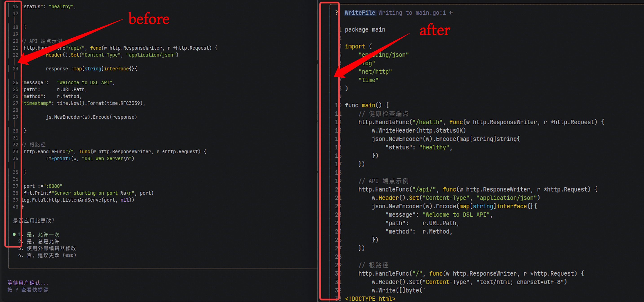This screenshot has height=302, width=644.
Task: Click the "// 健康检查端点" comment line
Action: (x=383, y=114)
